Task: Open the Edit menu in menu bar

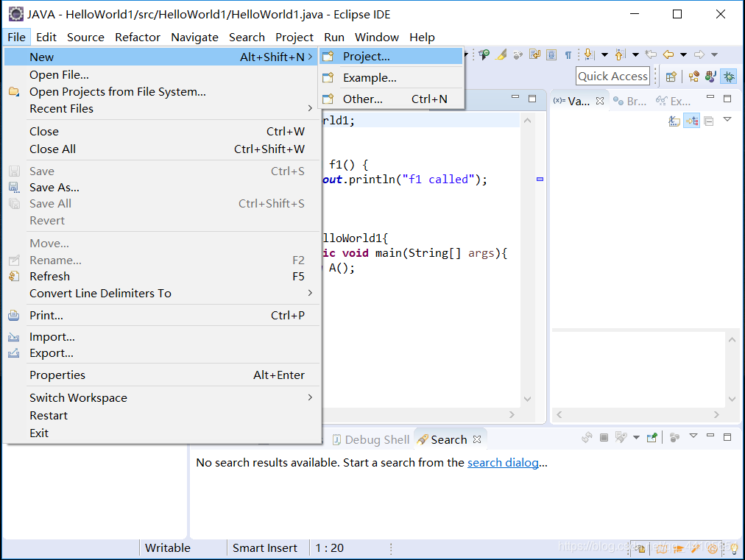Action: tap(46, 37)
